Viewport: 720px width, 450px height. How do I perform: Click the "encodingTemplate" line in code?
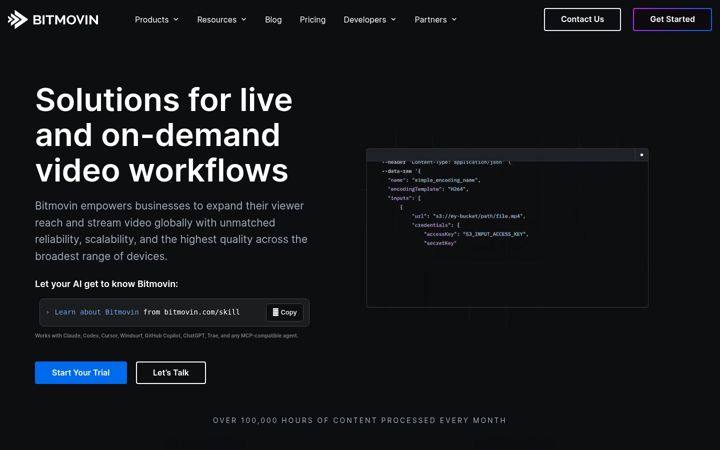[x=428, y=189]
